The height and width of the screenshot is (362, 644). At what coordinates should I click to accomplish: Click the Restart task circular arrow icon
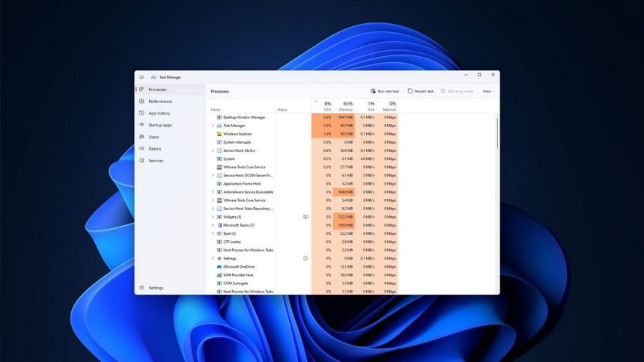coord(410,91)
